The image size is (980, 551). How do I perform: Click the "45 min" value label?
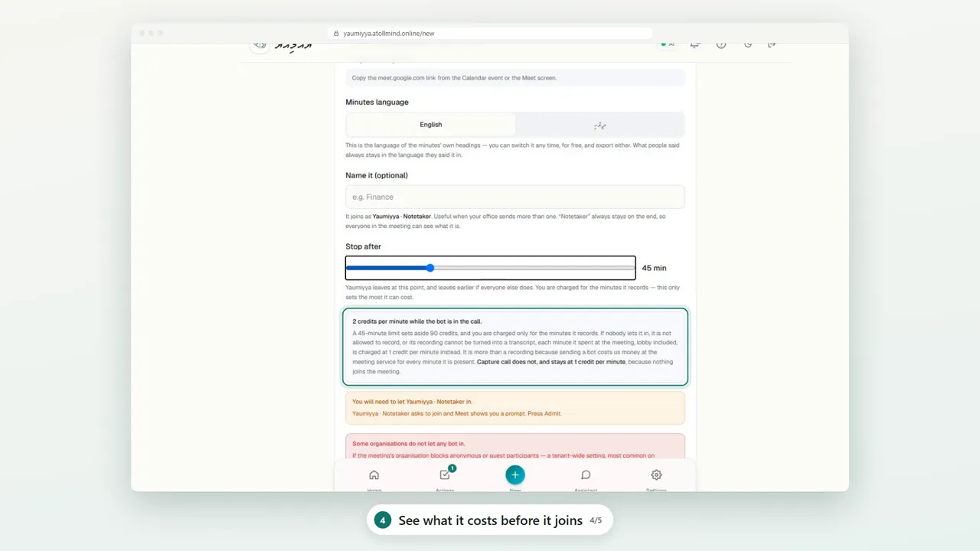(x=655, y=268)
